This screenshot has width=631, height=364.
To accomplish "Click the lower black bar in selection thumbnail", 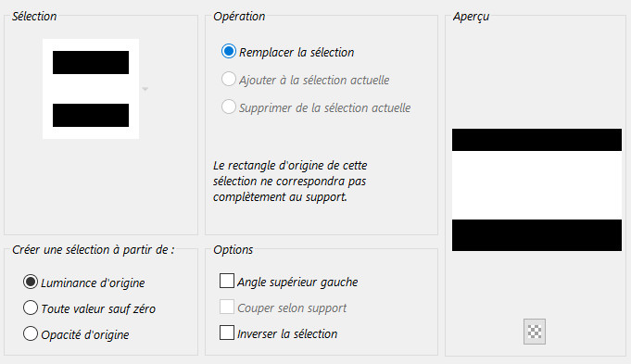I will pyautogui.click(x=91, y=115).
